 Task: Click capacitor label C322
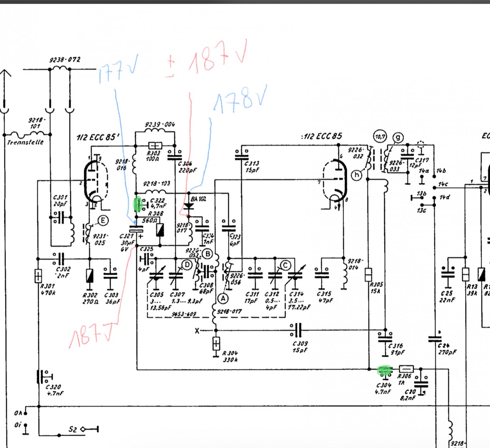(158, 200)
